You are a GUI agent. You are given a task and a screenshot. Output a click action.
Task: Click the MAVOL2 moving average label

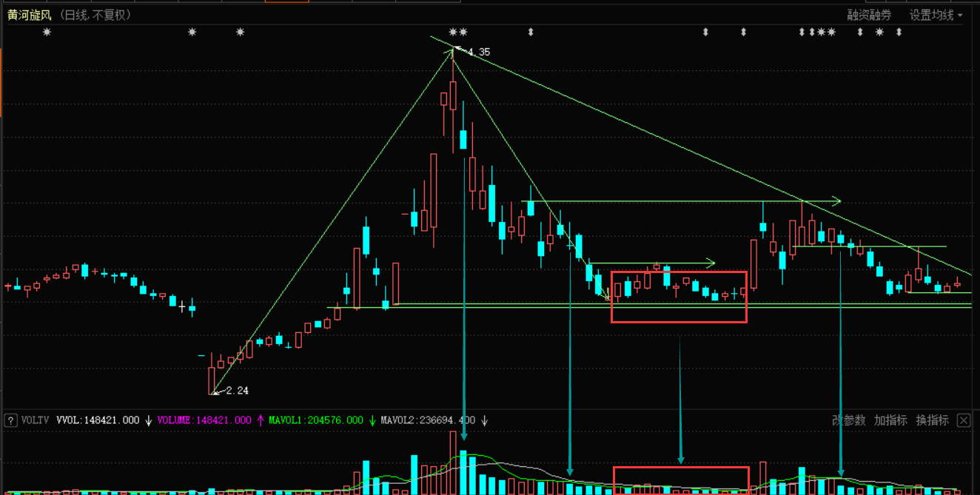tap(428, 420)
